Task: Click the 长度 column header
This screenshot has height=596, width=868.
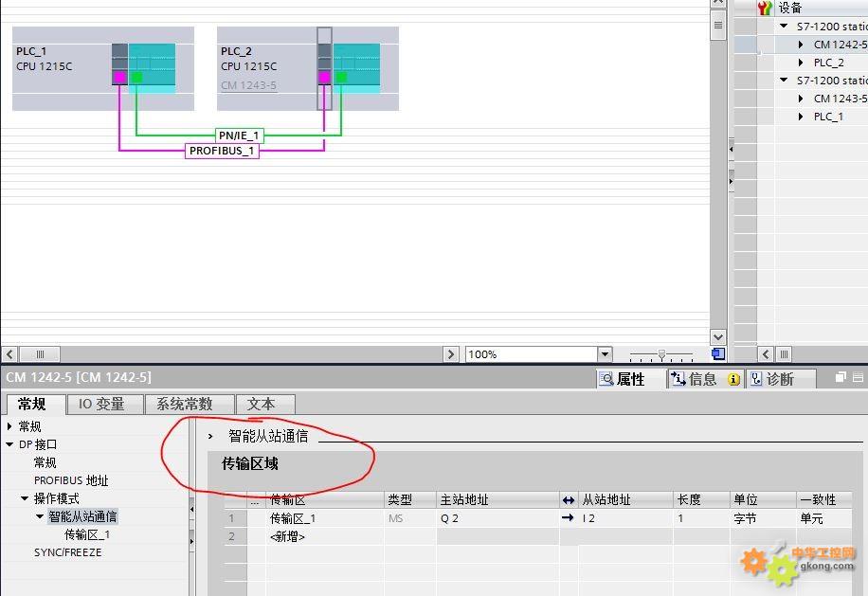Action: tap(701, 500)
